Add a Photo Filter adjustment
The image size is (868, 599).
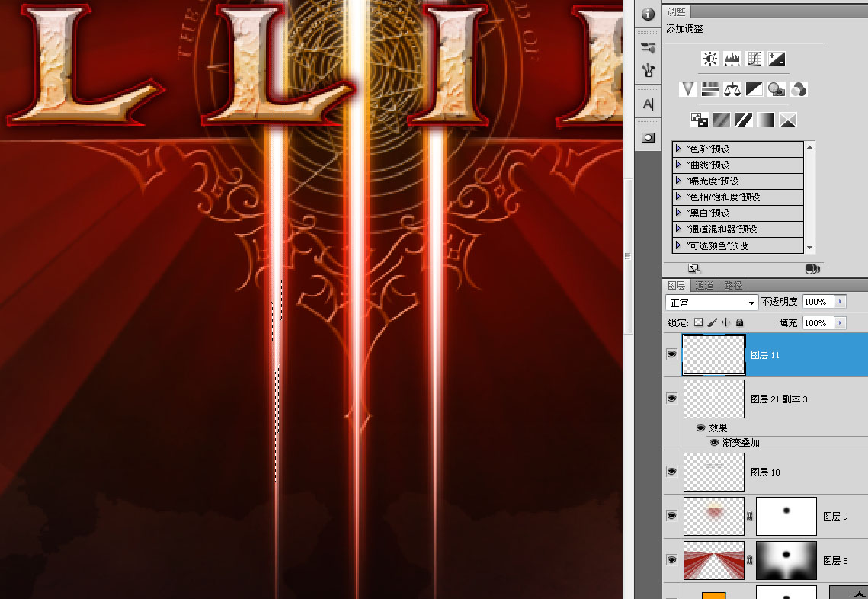pyautogui.click(x=776, y=89)
